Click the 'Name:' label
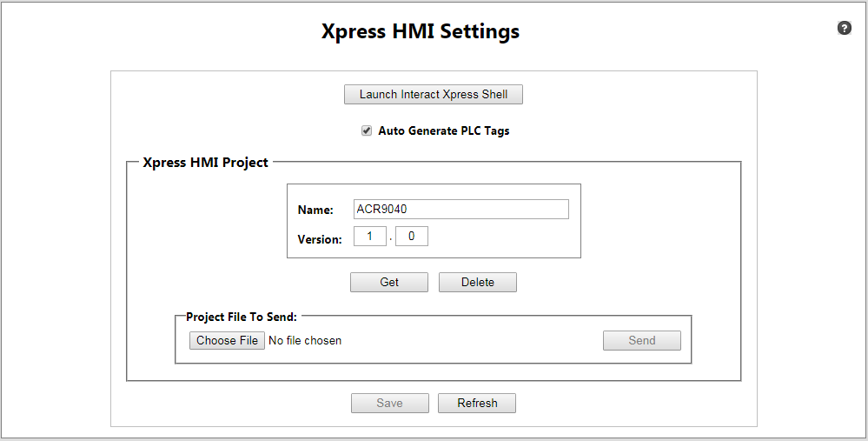Image resolution: width=868 pixels, height=441 pixels. (315, 210)
